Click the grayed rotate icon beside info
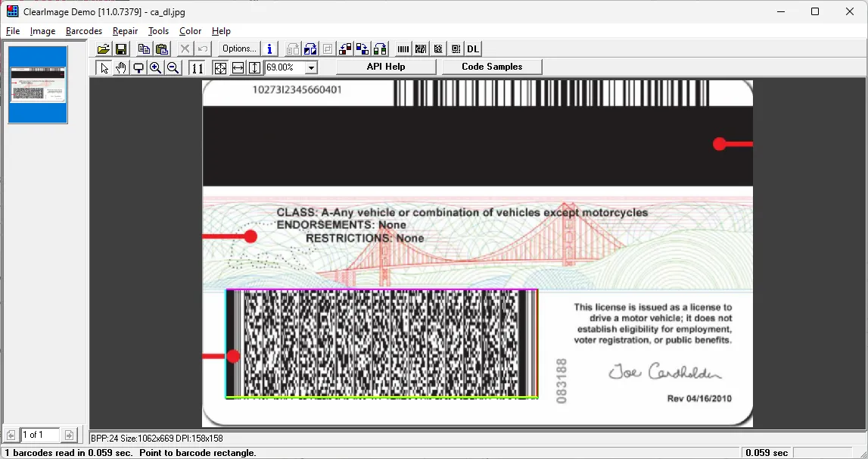Image resolution: width=868 pixels, height=459 pixels. click(293, 48)
